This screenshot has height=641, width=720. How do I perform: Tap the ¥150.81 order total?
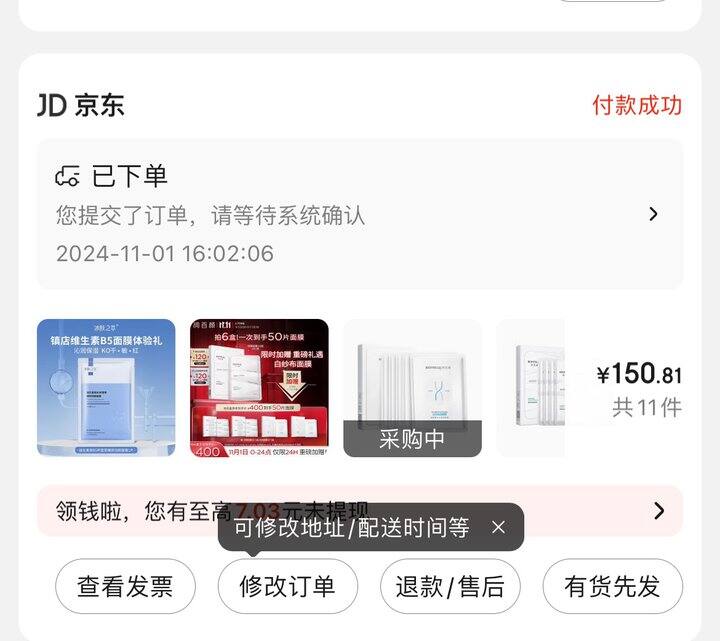coord(639,374)
